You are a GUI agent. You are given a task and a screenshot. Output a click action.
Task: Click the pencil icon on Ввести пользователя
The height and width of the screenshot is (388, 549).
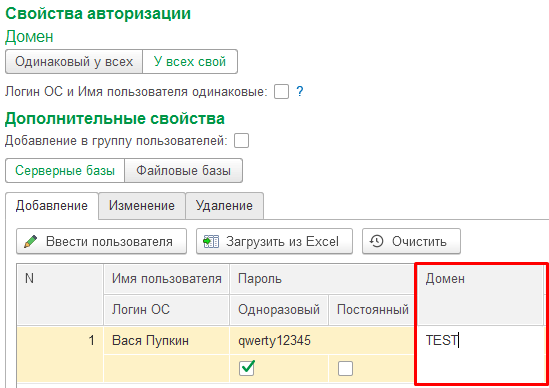(31, 241)
